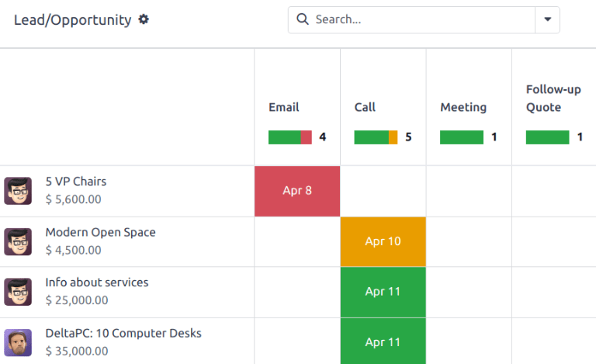Image resolution: width=596 pixels, height=364 pixels.
Task: Open the Follow-up Quote column header
Action: [553, 99]
